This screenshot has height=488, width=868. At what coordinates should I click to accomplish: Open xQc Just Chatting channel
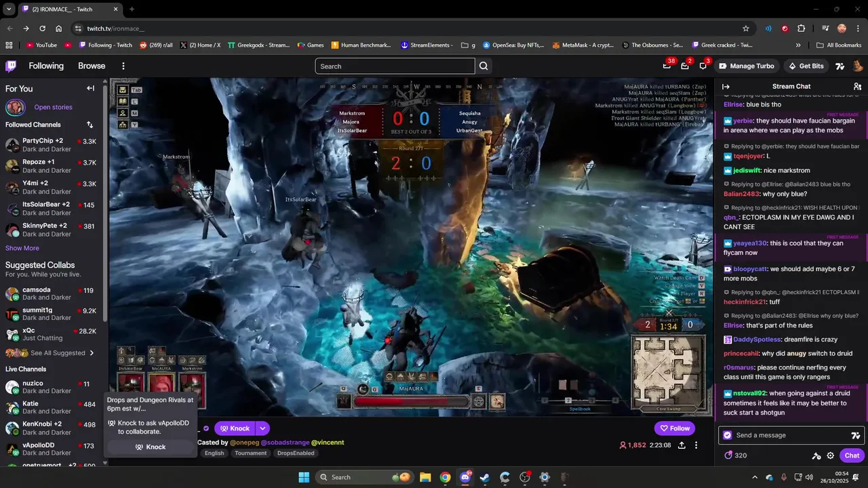(x=52, y=335)
